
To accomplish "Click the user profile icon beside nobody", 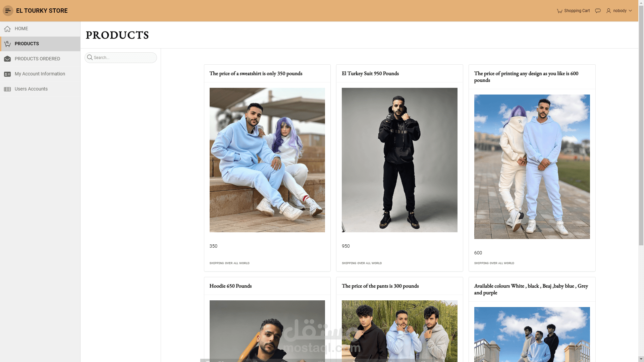I will point(608,11).
